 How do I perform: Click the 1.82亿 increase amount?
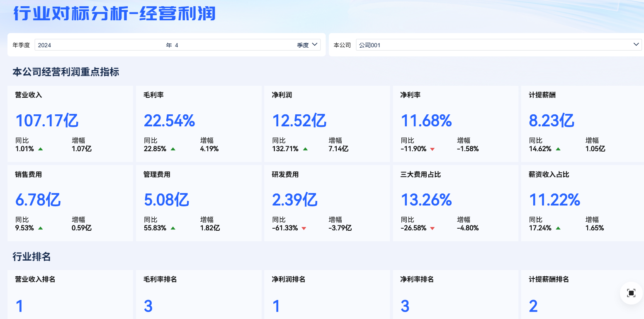210,228
